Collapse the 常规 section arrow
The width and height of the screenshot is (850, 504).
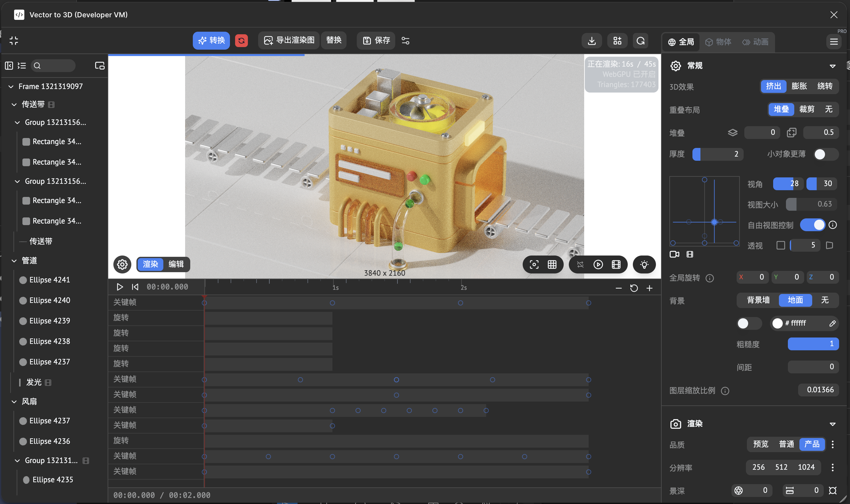(832, 66)
